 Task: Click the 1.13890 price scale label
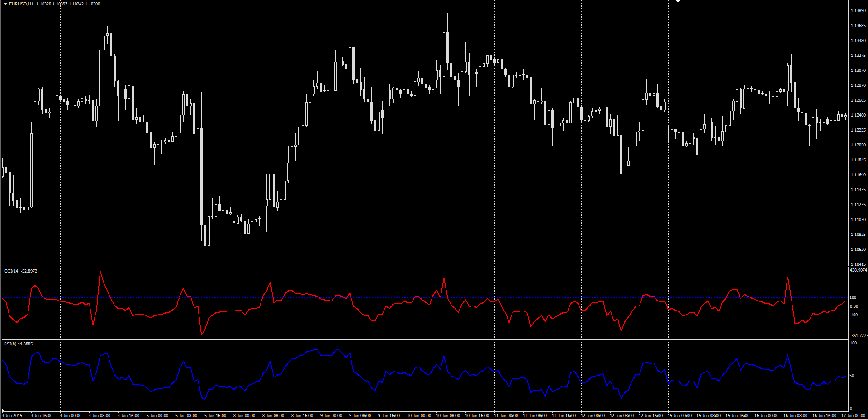(x=858, y=11)
